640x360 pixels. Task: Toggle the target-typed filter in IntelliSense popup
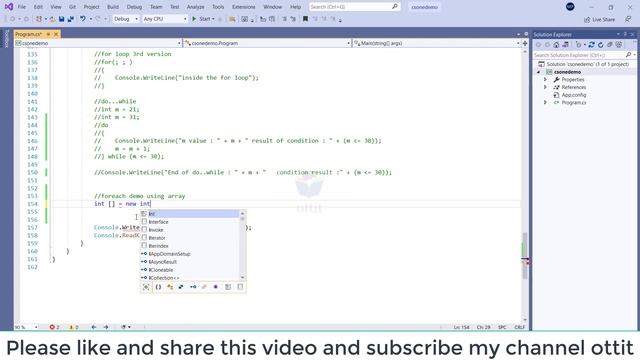tap(146, 287)
